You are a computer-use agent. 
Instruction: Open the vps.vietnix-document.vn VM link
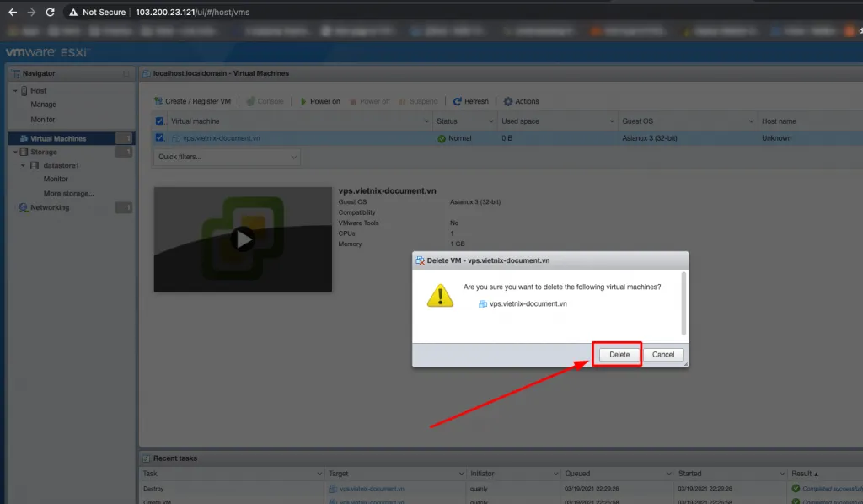click(x=222, y=138)
